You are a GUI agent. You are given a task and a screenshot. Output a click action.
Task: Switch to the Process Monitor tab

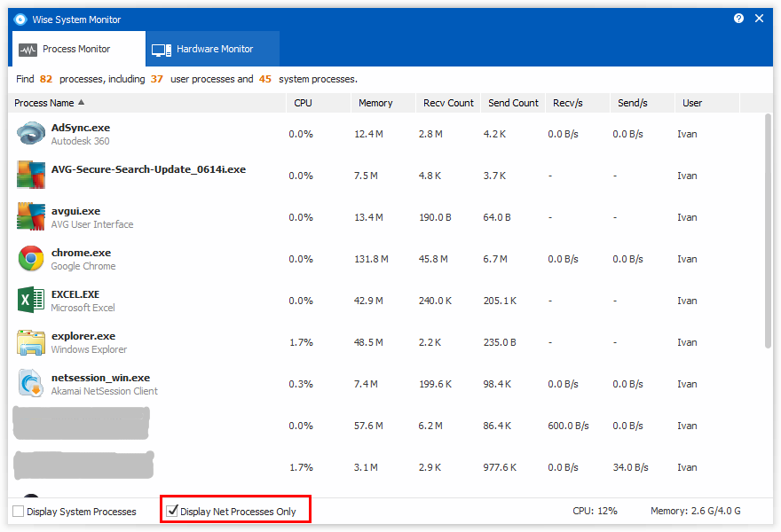(79, 49)
